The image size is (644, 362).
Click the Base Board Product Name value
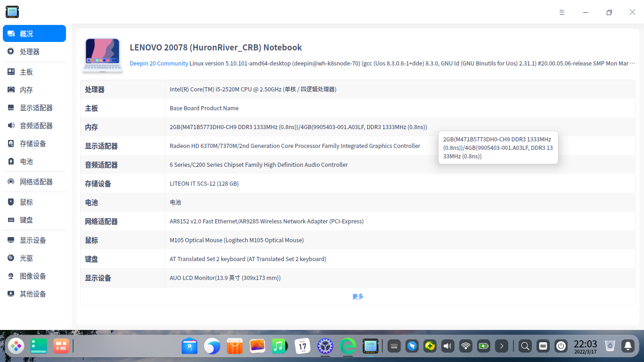[204, 108]
